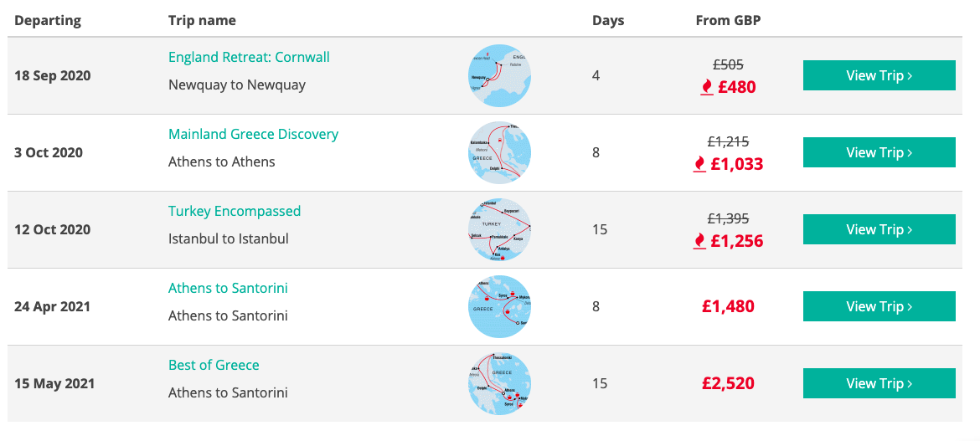Click View Trip for the 18 Sep 2020 departure

(x=879, y=75)
